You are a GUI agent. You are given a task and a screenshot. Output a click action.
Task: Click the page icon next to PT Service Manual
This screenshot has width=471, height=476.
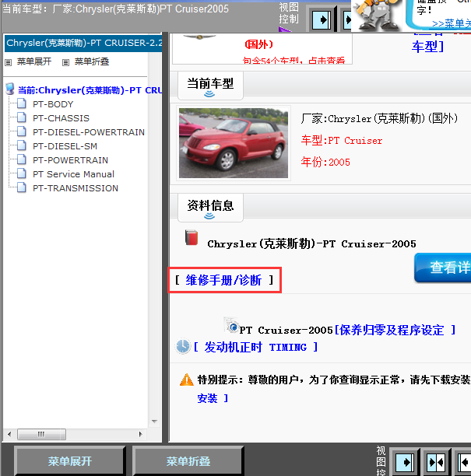point(21,173)
